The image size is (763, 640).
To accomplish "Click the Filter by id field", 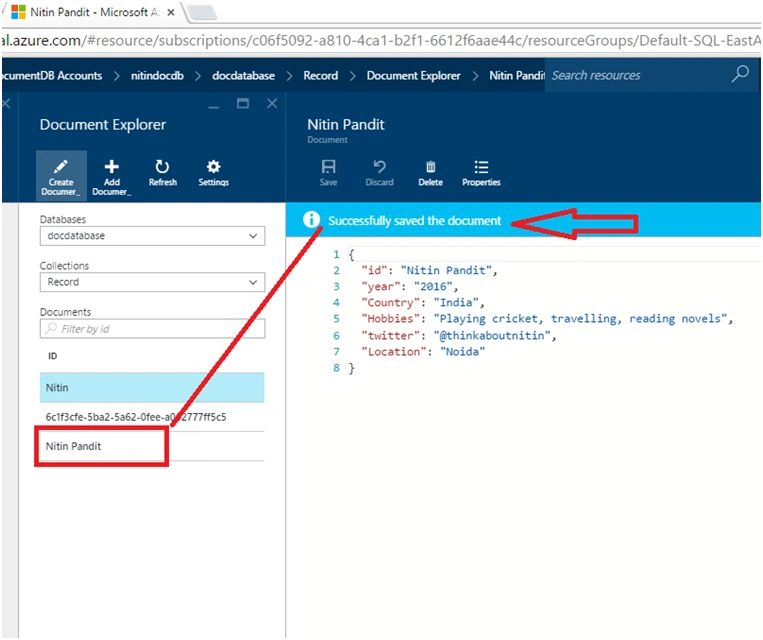I will 152,329.
